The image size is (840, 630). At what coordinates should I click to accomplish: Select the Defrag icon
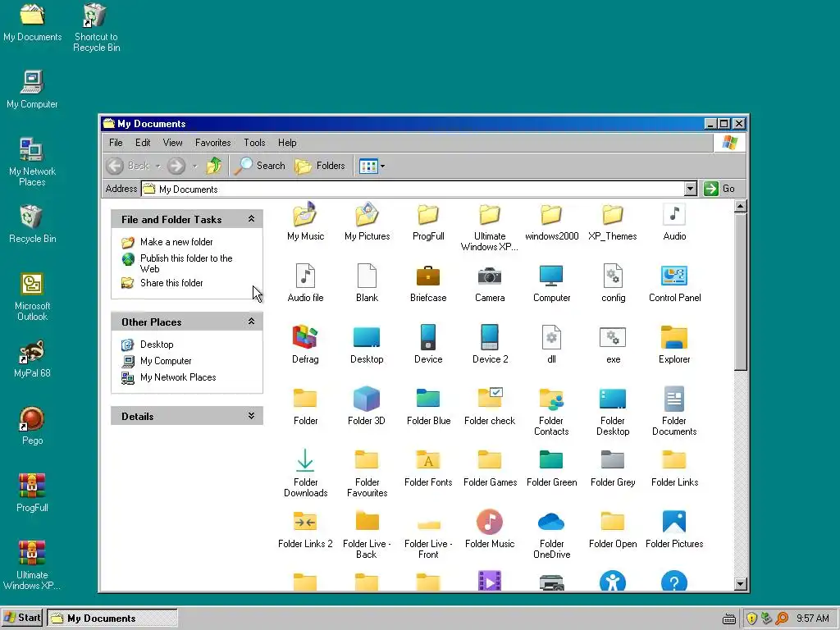[x=305, y=337]
